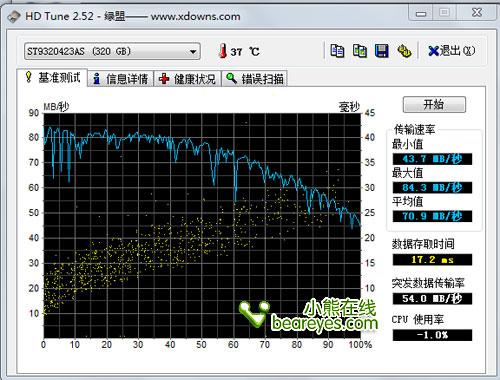Click the 退出 exit button

coord(452,51)
